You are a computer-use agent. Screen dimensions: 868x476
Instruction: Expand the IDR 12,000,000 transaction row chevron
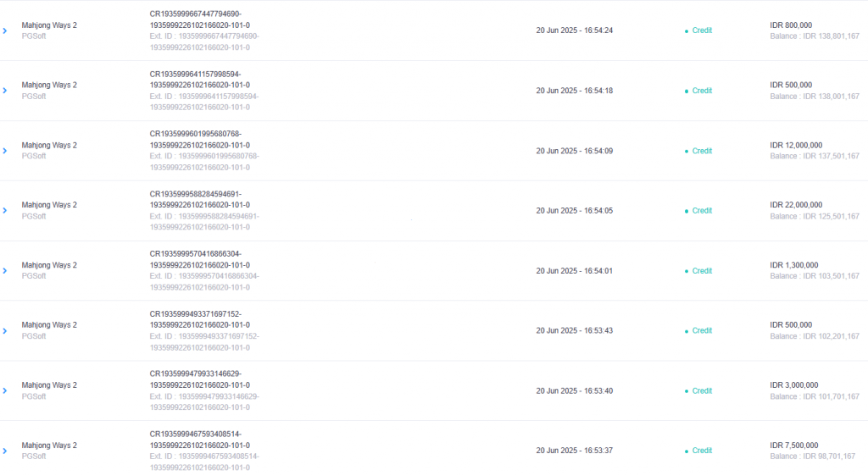5,151
